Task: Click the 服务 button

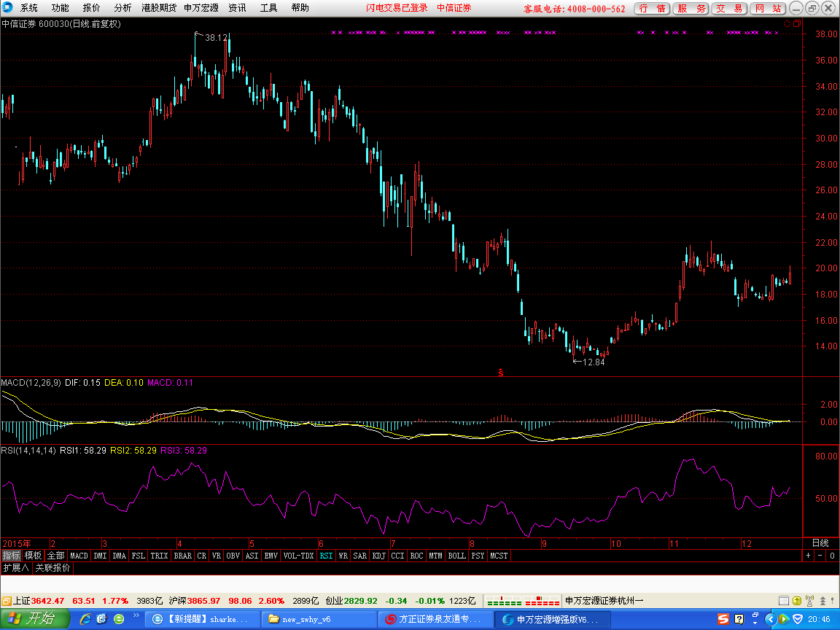Action: pos(691,9)
